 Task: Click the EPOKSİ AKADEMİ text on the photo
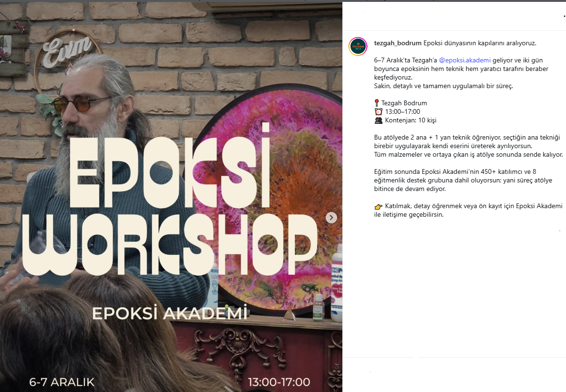coord(170,313)
